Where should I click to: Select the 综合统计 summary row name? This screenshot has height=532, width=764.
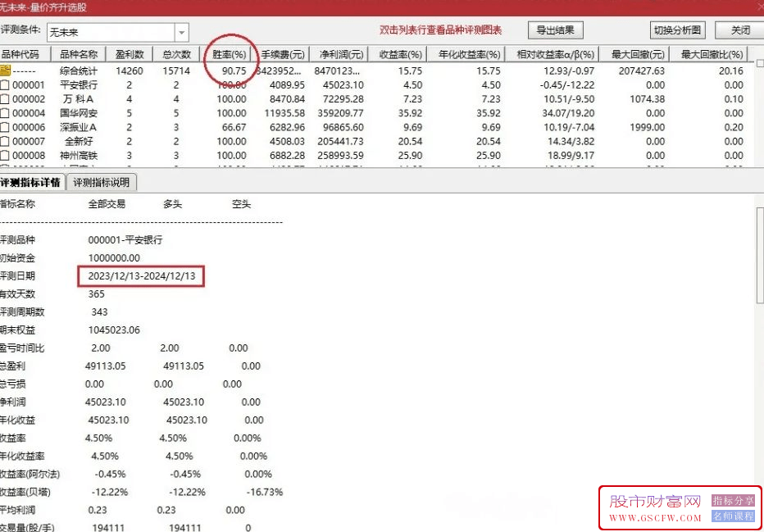click(x=79, y=70)
